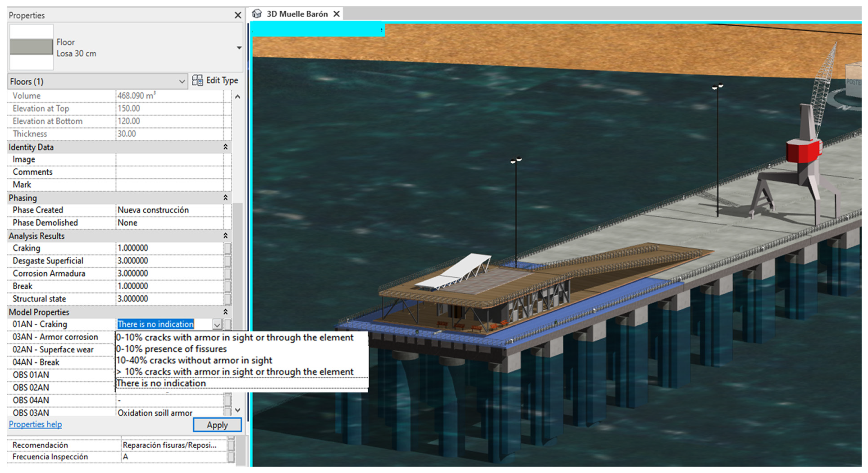
Task: Select '0-10% presence of fissures' option
Action: 172,349
